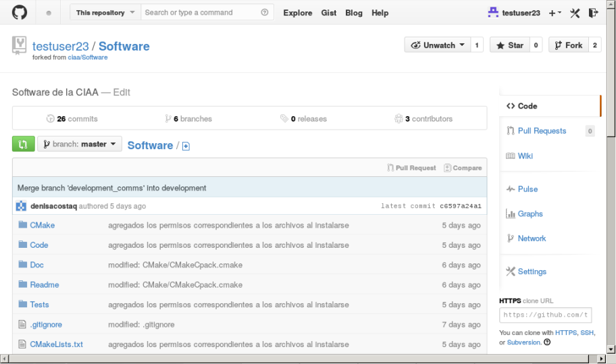Switch clone URL to Subversion

pyautogui.click(x=524, y=342)
